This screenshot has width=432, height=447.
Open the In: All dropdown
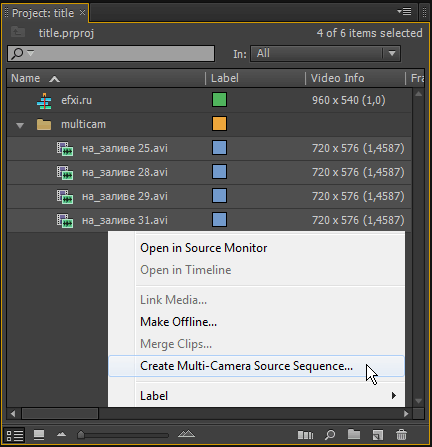[325, 53]
